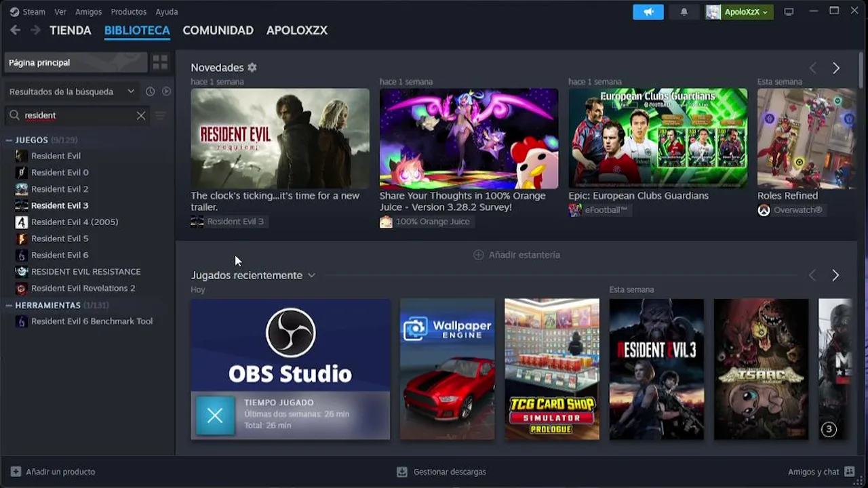Collapse the HERRAMIENTAS category

(x=9, y=306)
